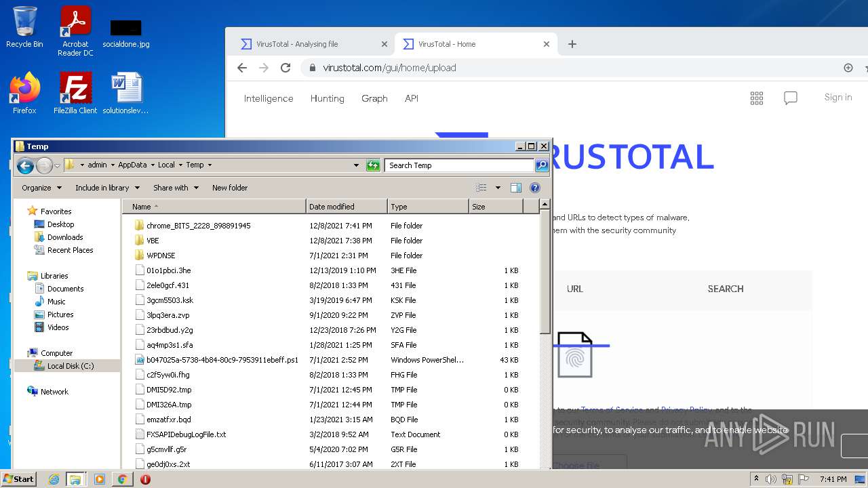Switch to the SEARCH tab on VirusTotal
868x488 pixels.
pos(726,289)
